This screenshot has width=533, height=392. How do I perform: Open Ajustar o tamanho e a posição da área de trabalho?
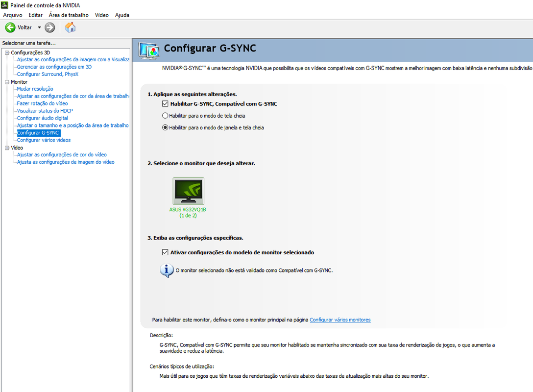tap(73, 125)
